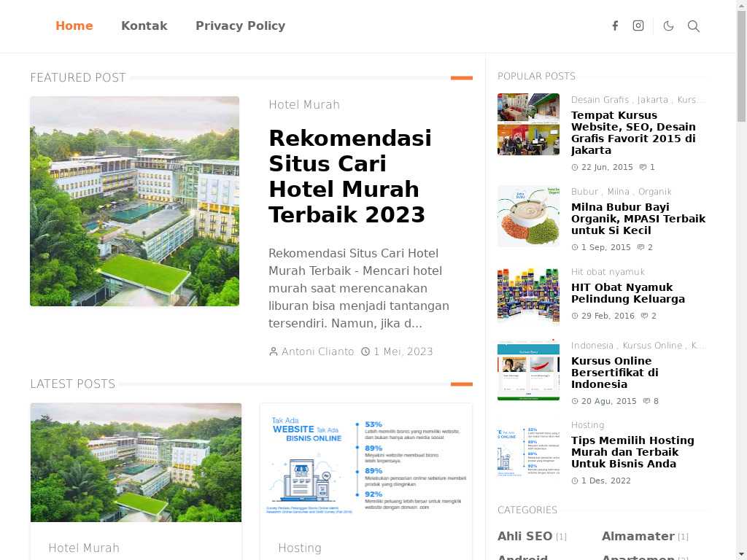This screenshot has width=747, height=560.
Task: Open the Kontak menu item
Action: click(x=144, y=26)
